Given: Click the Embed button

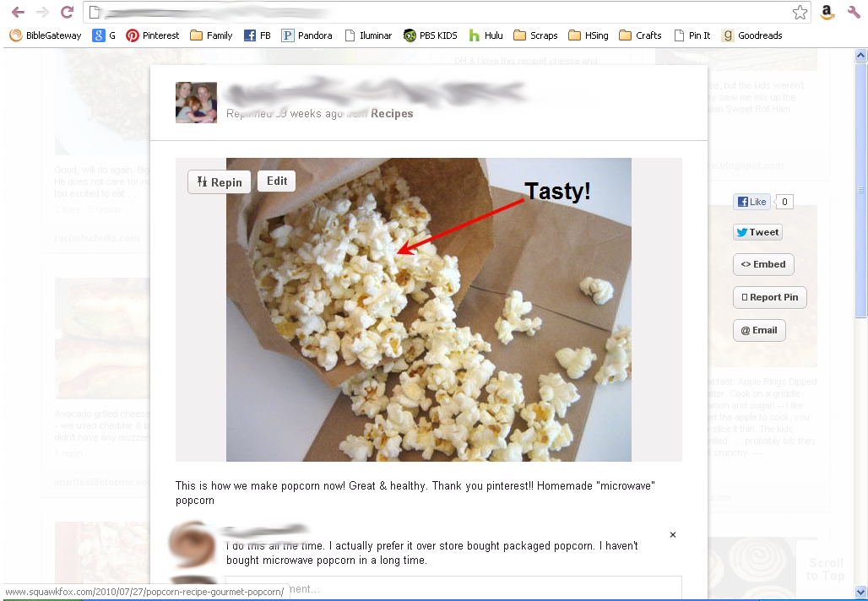Looking at the screenshot, I should coord(763,264).
